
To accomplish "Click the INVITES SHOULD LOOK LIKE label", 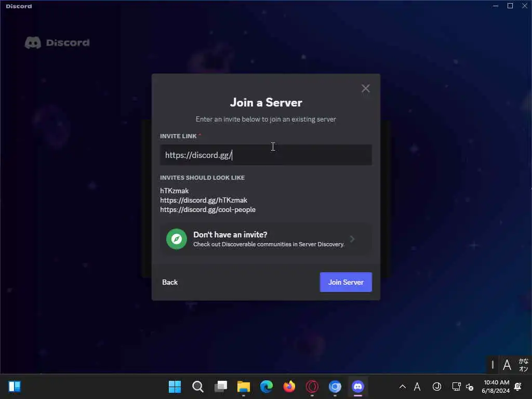I will click(x=202, y=178).
